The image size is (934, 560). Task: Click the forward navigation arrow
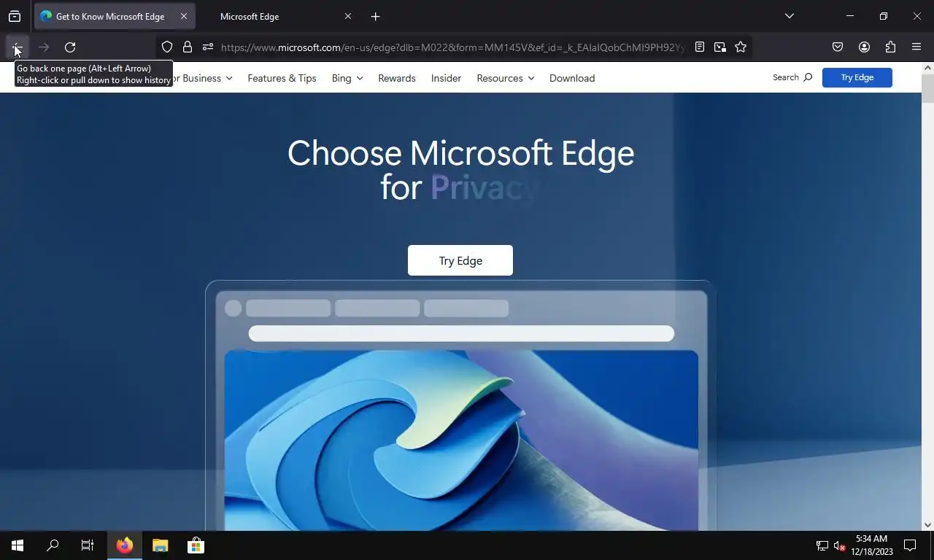coord(44,47)
